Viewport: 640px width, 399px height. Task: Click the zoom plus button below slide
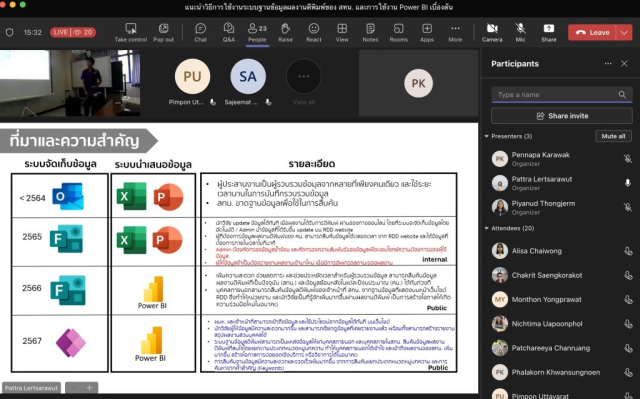click(x=89, y=388)
